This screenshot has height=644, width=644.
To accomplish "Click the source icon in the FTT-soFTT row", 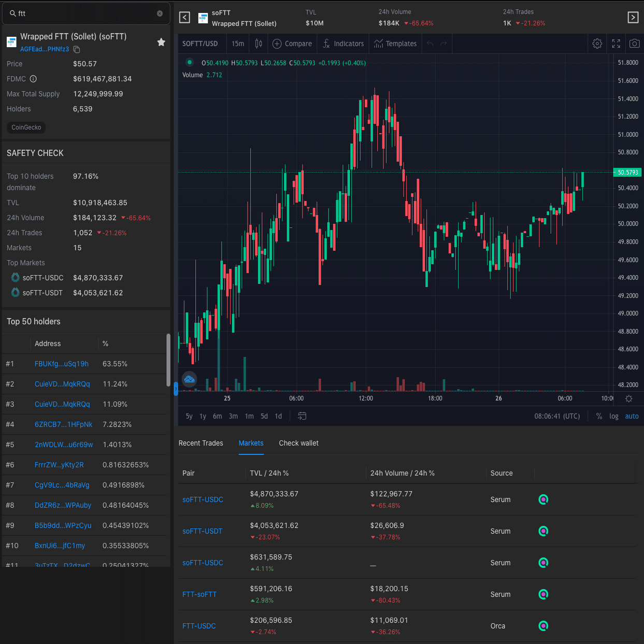I will (x=543, y=595).
